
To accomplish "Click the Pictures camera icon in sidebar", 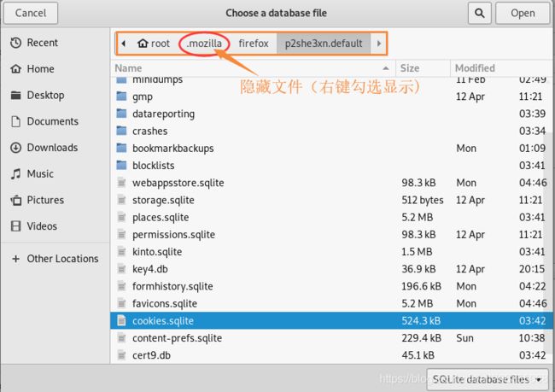I will (15, 200).
